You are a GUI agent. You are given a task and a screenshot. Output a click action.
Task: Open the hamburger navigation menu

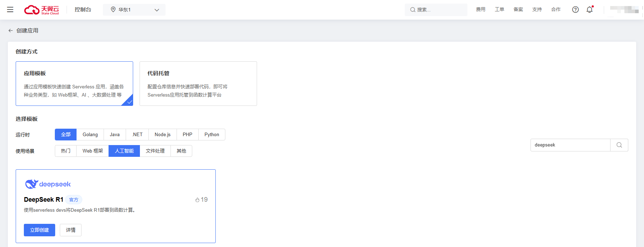(10, 10)
